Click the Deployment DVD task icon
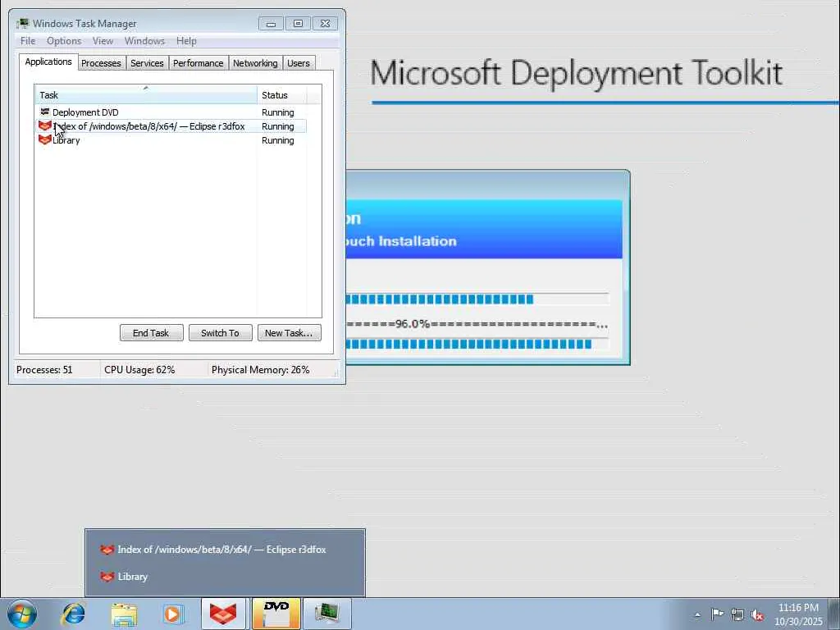 coord(45,112)
